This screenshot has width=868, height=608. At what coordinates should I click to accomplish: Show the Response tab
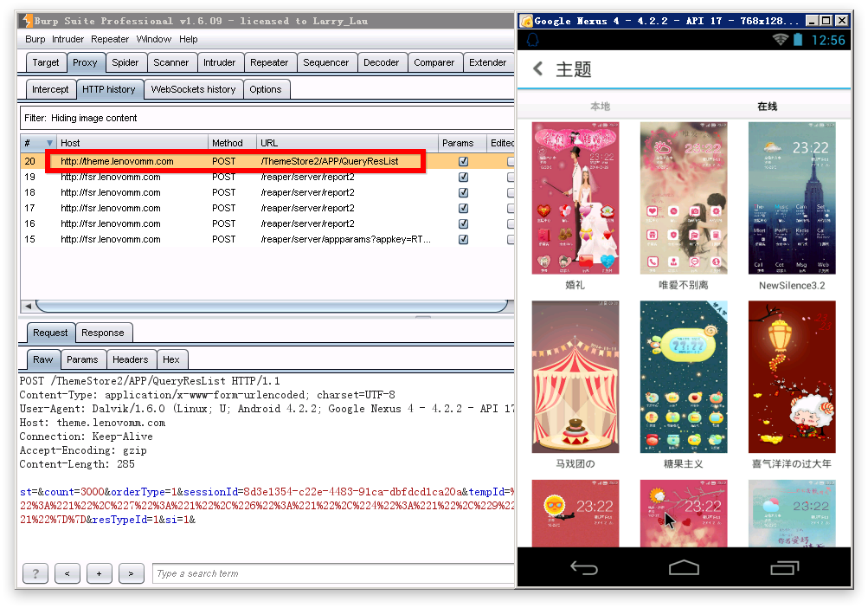coord(103,333)
